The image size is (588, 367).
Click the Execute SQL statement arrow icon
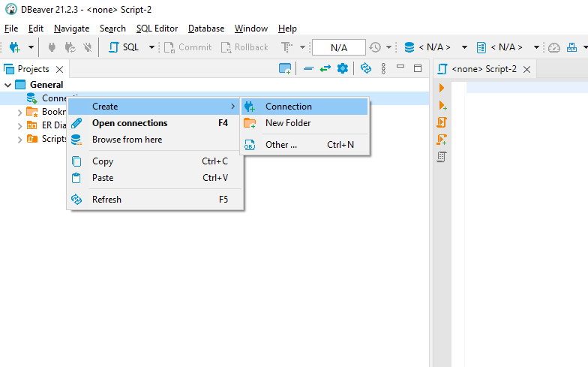point(442,89)
